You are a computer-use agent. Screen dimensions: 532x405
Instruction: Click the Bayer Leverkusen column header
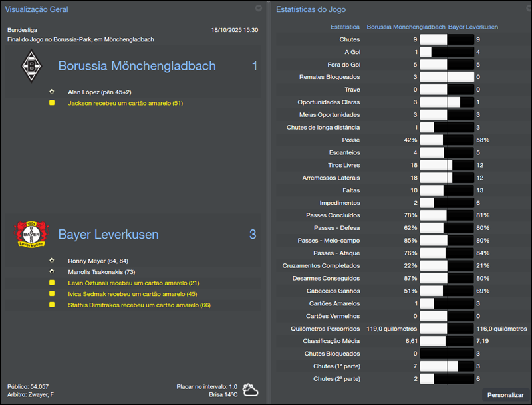pyautogui.click(x=475, y=27)
